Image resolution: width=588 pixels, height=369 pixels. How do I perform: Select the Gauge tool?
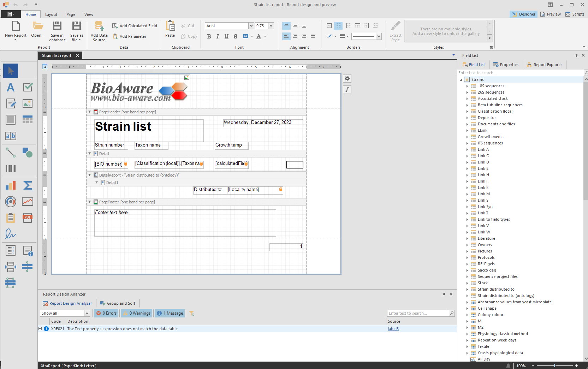10,202
